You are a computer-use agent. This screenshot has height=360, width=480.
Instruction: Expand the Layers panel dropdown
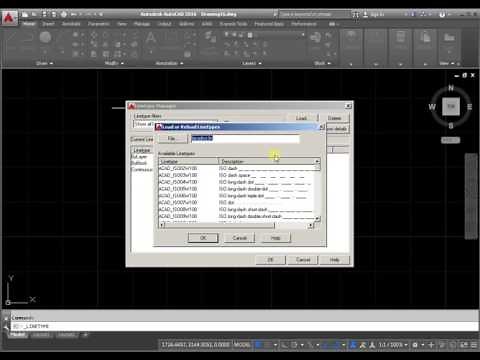click(252, 63)
